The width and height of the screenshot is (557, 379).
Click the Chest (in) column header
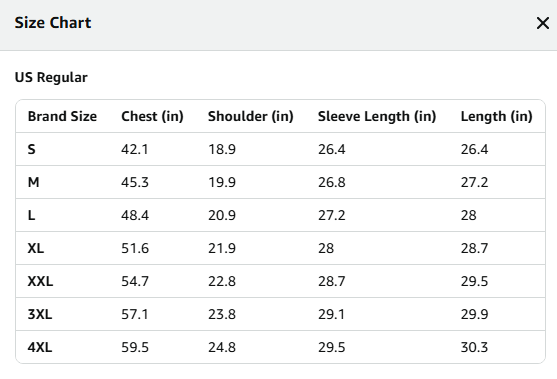click(x=152, y=117)
